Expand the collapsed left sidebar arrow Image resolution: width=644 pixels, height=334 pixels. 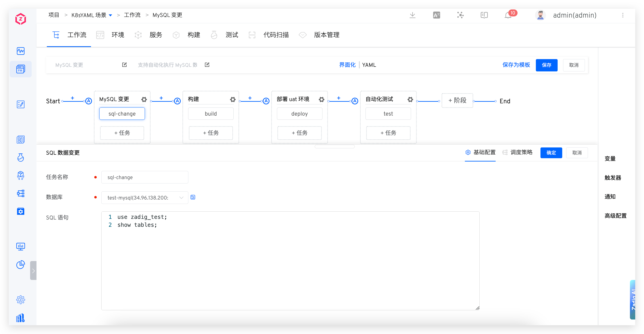tap(33, 270)
